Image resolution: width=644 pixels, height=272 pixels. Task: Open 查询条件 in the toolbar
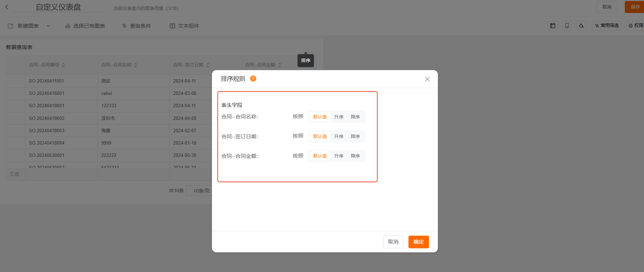point(136,26)
